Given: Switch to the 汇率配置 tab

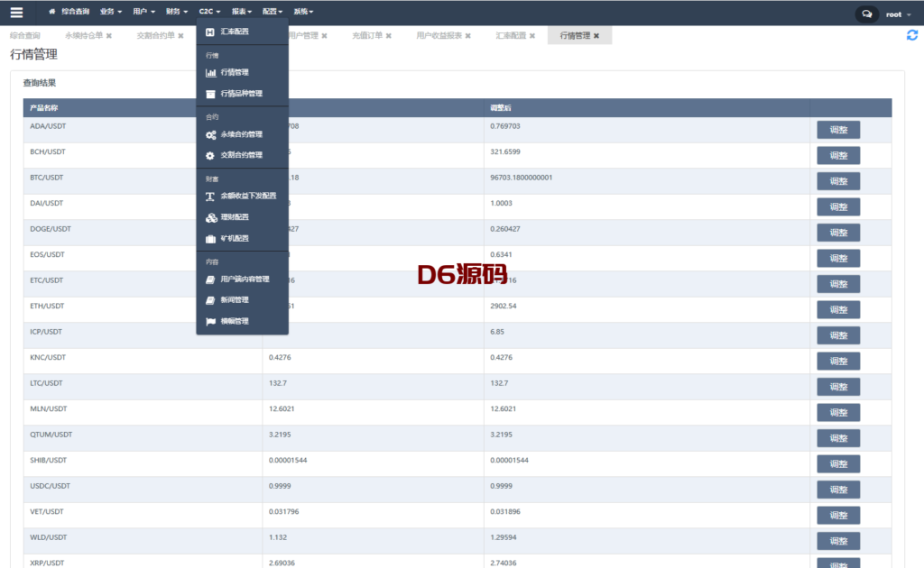Looking at the screenshot, I should (511, 36).
